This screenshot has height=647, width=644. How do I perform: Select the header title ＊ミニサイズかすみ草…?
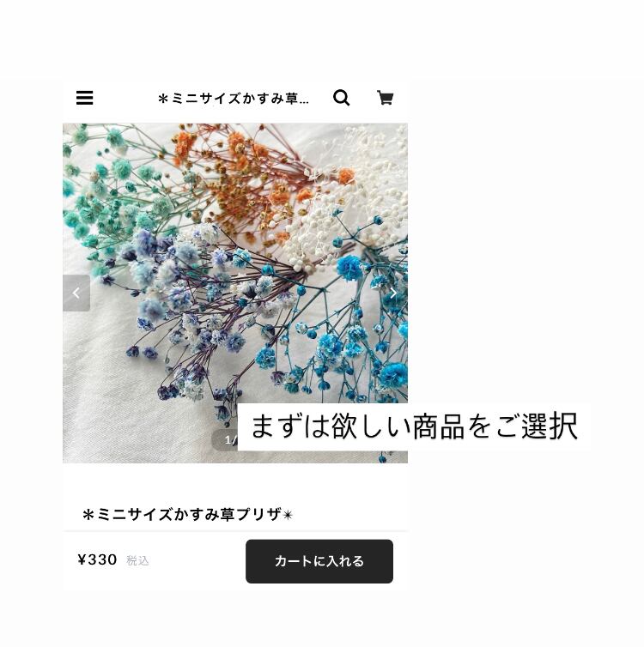pos(234,99)
